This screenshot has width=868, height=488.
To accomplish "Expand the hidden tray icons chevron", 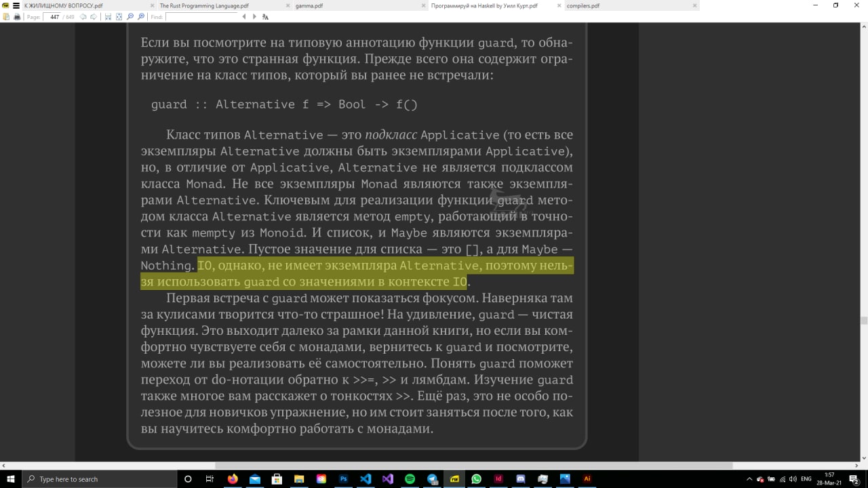I will 749,479.
